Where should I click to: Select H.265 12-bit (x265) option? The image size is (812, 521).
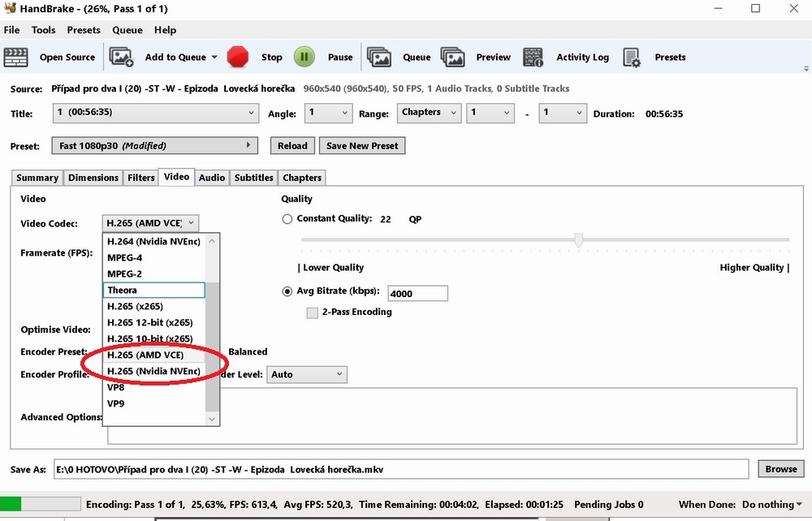point(153,322)
